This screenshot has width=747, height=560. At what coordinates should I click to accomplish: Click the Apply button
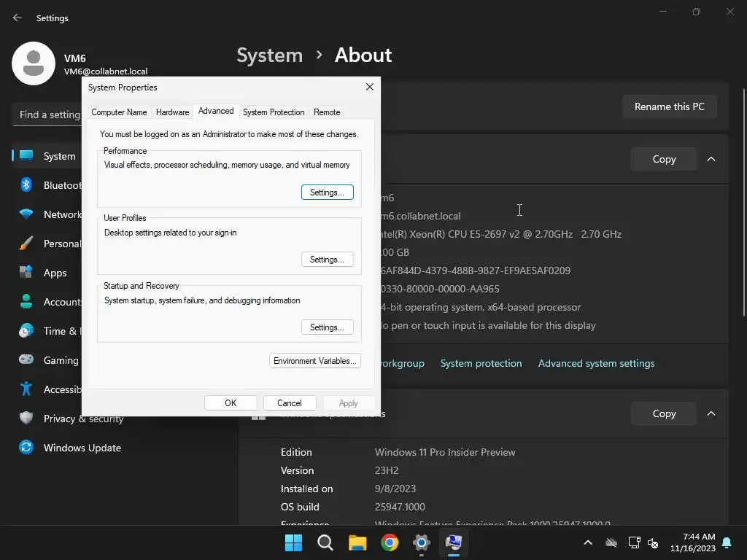pyautogui.click(x=348, y=402)
